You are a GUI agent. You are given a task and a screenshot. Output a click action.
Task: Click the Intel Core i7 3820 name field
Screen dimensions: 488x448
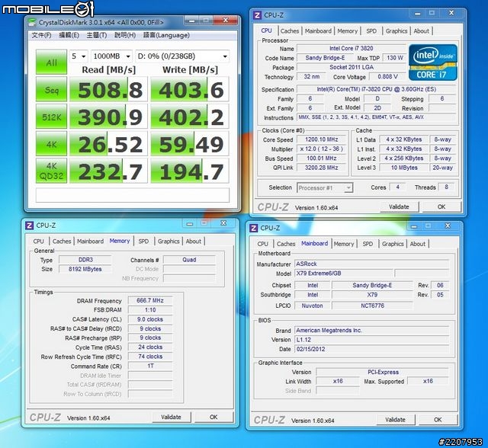(x=351, y=49)
